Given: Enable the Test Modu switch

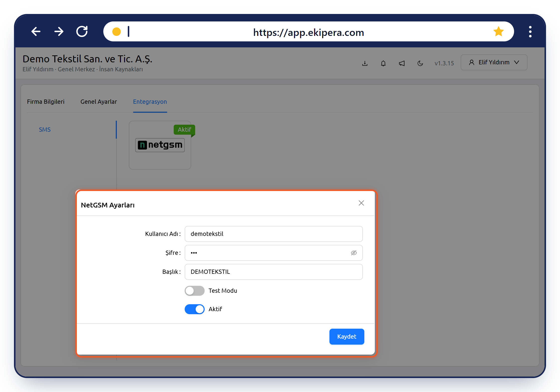Looking at the screenshot, I should pyautogui.click(x=195, y=291).
